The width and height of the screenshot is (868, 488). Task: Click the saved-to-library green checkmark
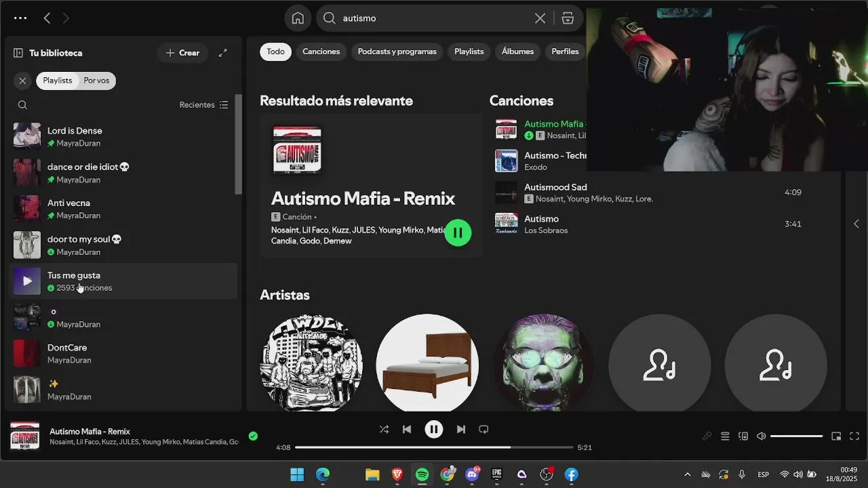(253, 436)
